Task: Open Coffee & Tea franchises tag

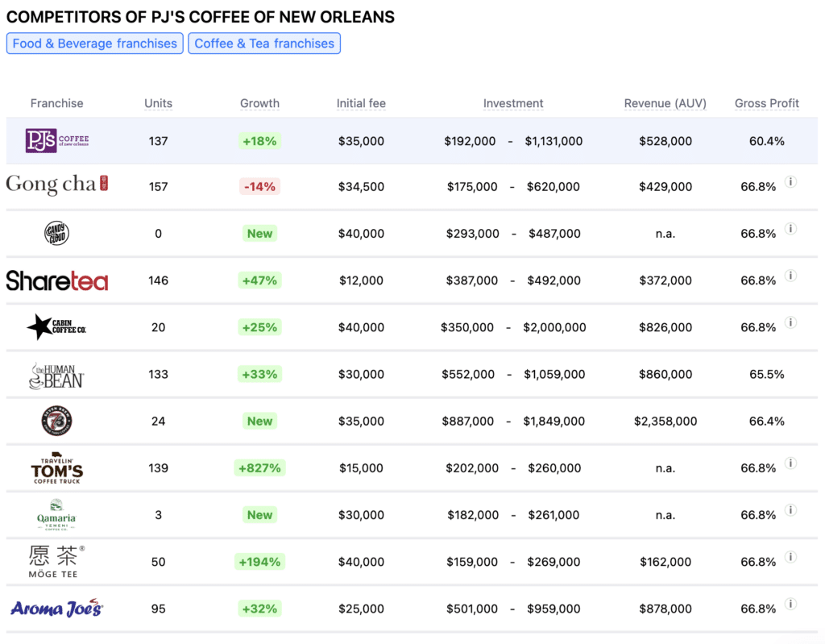Action: [264, 44]
